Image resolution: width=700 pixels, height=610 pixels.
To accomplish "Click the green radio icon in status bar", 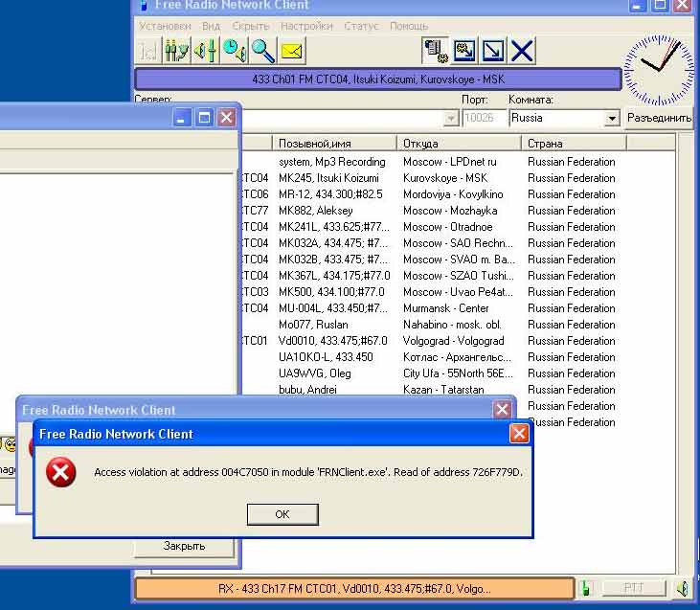I will [586, 588].
